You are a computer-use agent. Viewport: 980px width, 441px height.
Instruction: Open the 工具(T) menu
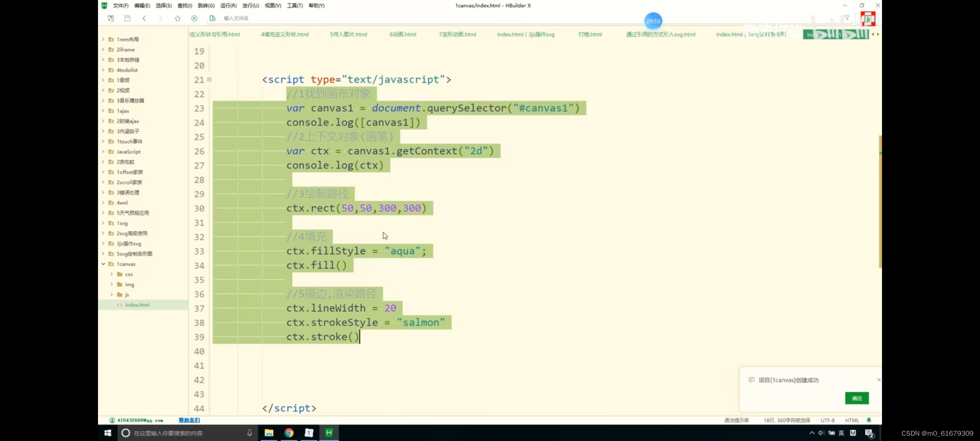click(295, 6)
